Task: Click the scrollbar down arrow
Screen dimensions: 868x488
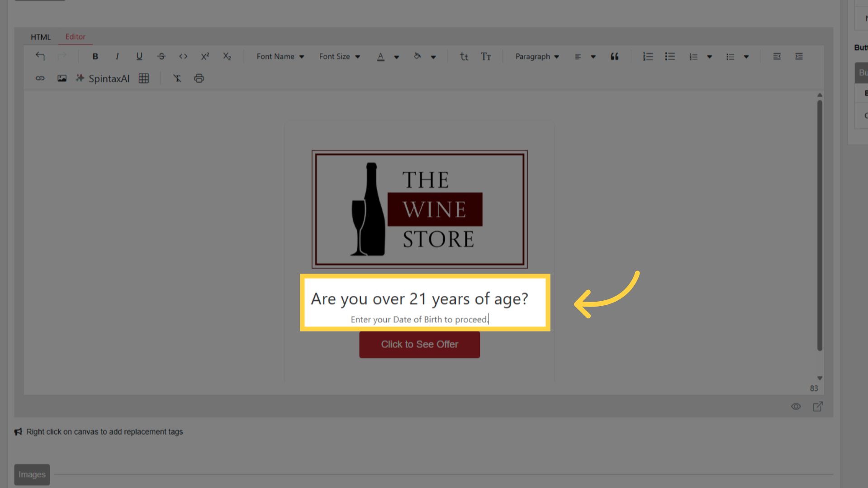Action: pos(820,378)
